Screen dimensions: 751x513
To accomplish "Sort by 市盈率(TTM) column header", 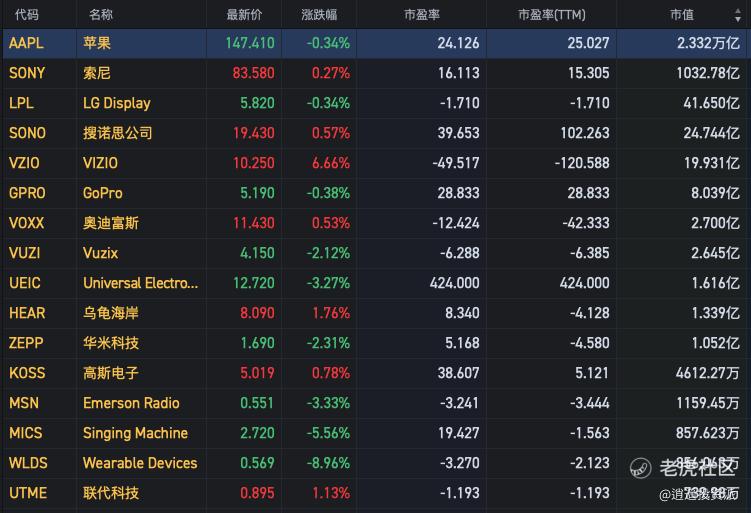I will point(551,14).
